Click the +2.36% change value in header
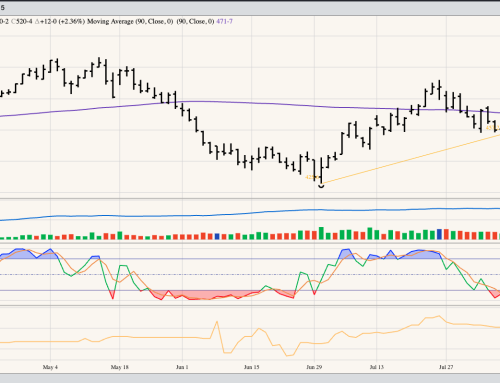 [72, 21]
